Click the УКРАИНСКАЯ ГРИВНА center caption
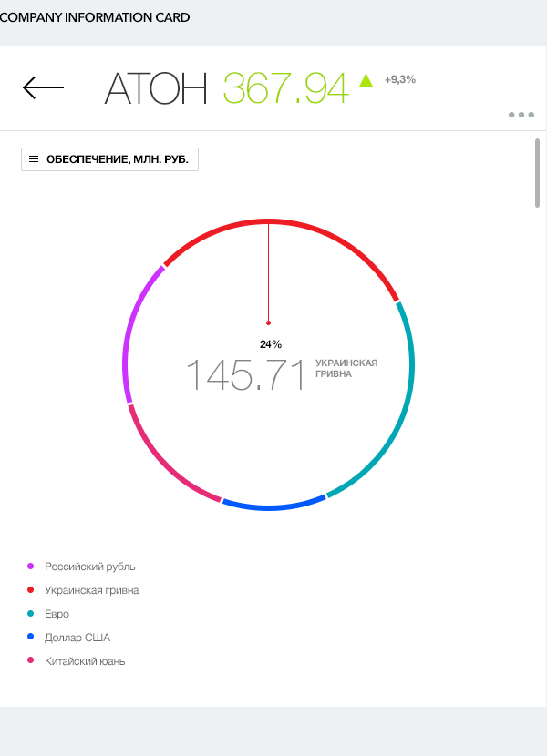 tap(346, 368)
